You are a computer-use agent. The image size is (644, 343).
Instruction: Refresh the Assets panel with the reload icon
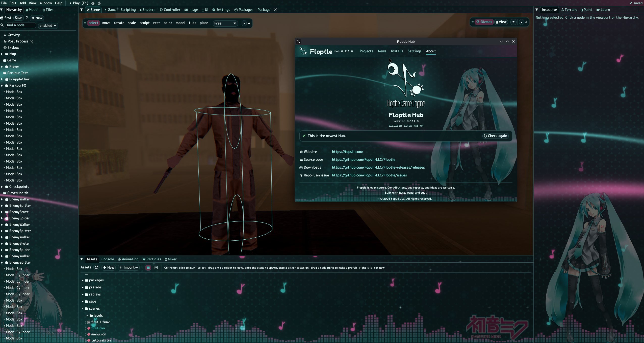click(96, 267)
